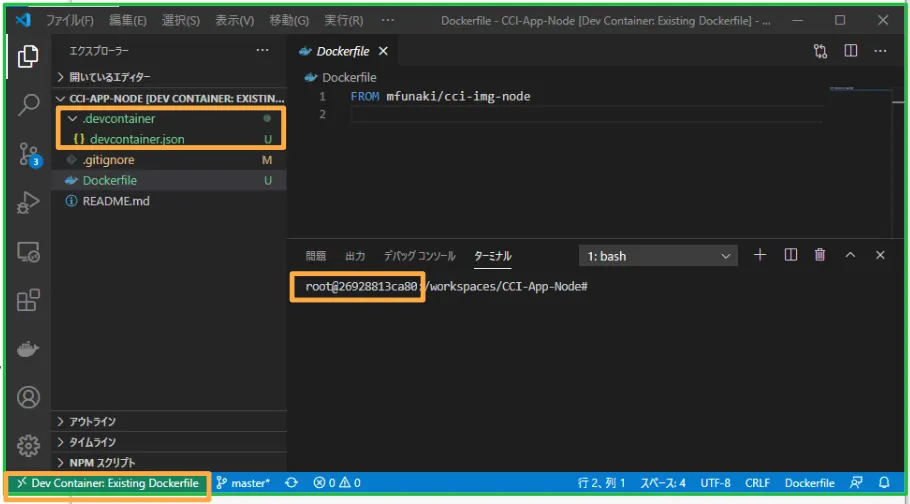Image resolution: width=910 pixels, height=504 pixels.
Task: Synchronize changes icon in status bar
Action: (x=291, y=483)
